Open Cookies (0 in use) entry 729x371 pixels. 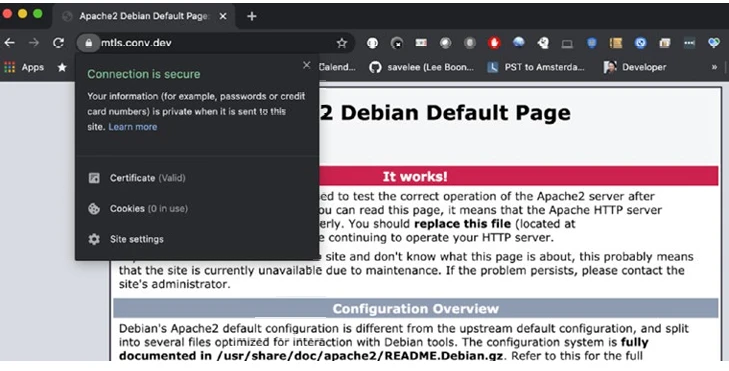click(197, 209)
